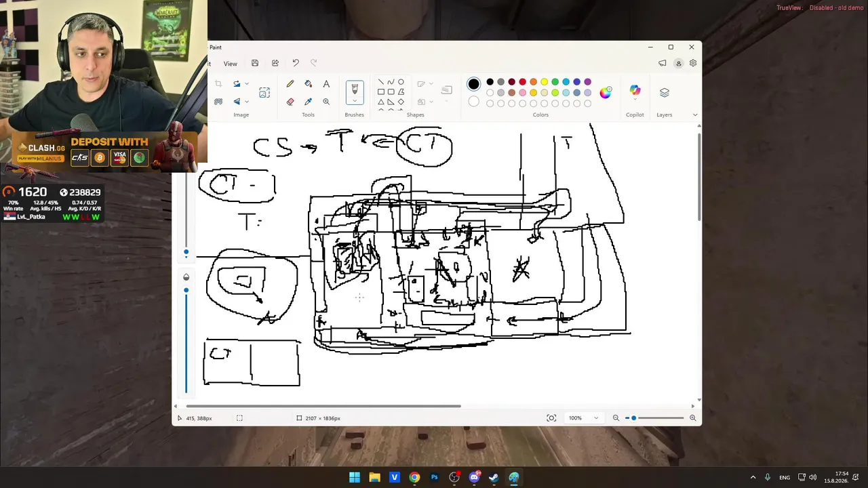Pick the yellow color swatch
The image size is (868, 488).
click(544, 82)
